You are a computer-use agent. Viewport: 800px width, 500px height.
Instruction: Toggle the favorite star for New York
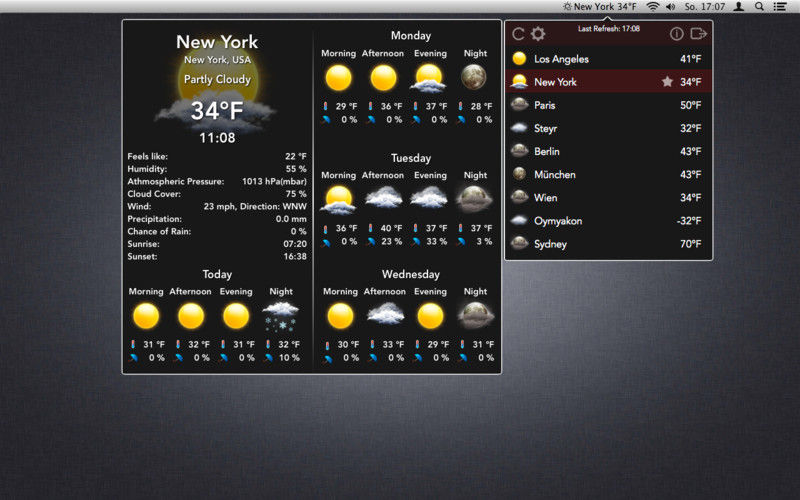click(x=667, y=82)
